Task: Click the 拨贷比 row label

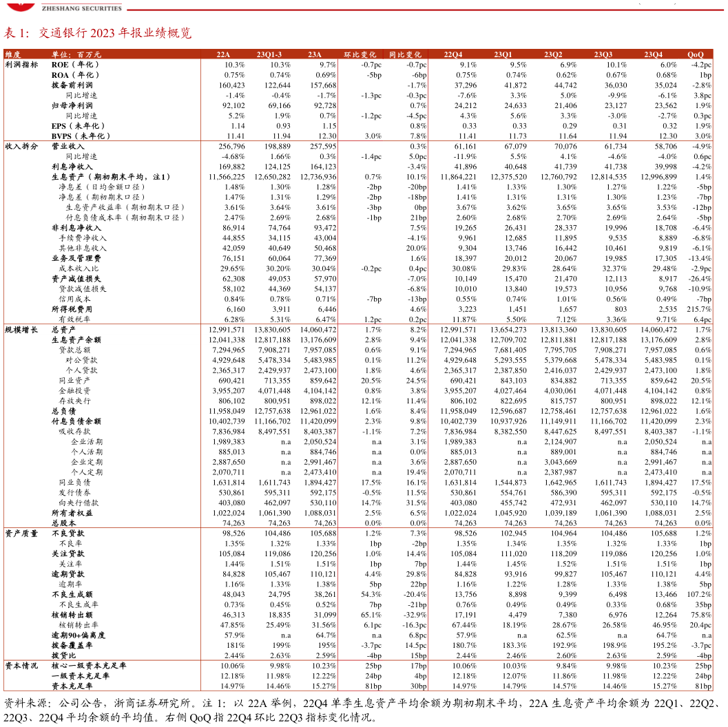Action: coord(63,656)
